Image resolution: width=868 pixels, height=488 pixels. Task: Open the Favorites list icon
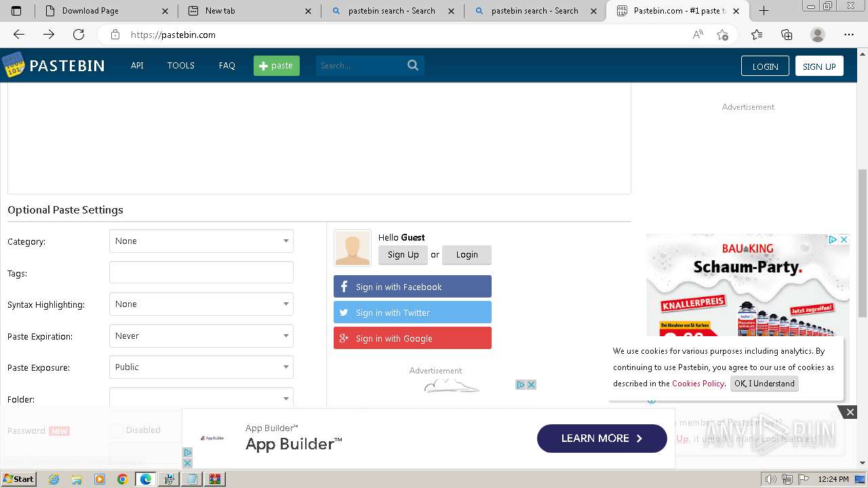757,35
